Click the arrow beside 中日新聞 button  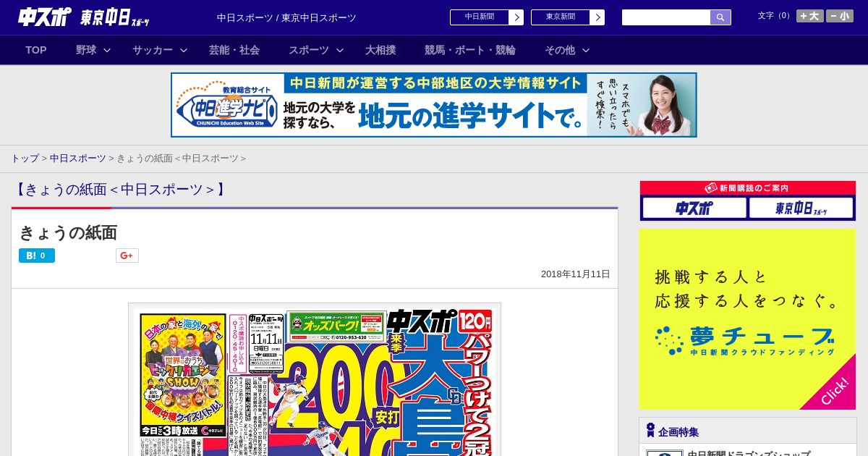point(516,17)
